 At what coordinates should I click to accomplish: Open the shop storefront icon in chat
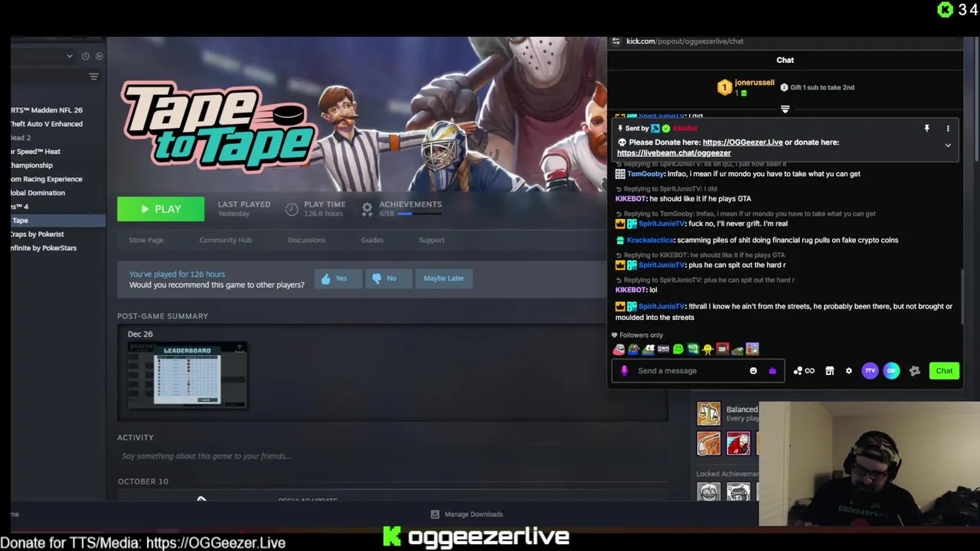[x=829, y=371]
